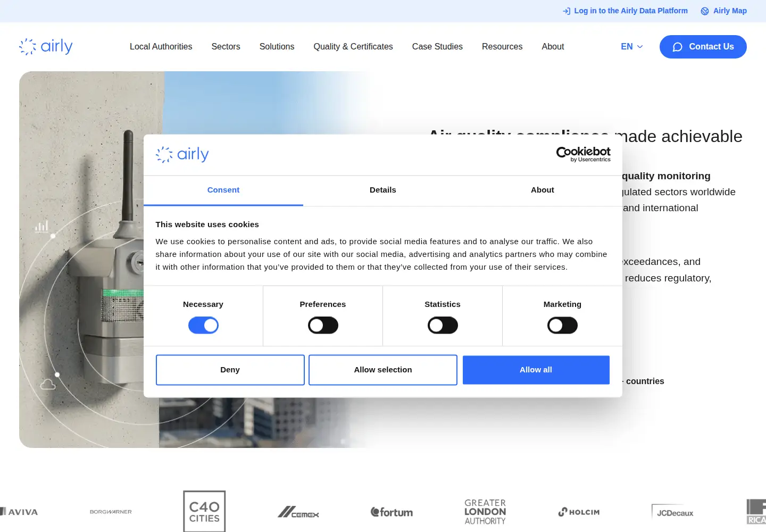Open the Cookiebot by Usercentrics logo
The height and width of the screenshot is (532, 766).
[584, 154]
